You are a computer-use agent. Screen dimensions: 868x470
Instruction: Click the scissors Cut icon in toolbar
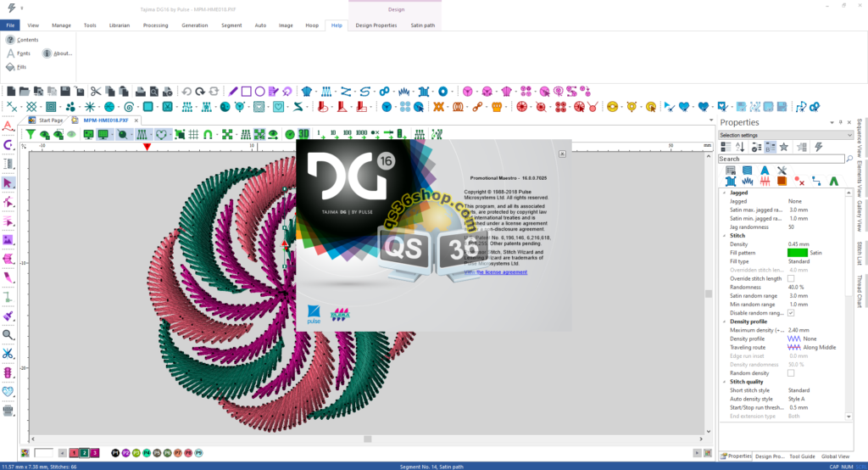[x=95, y=92]
